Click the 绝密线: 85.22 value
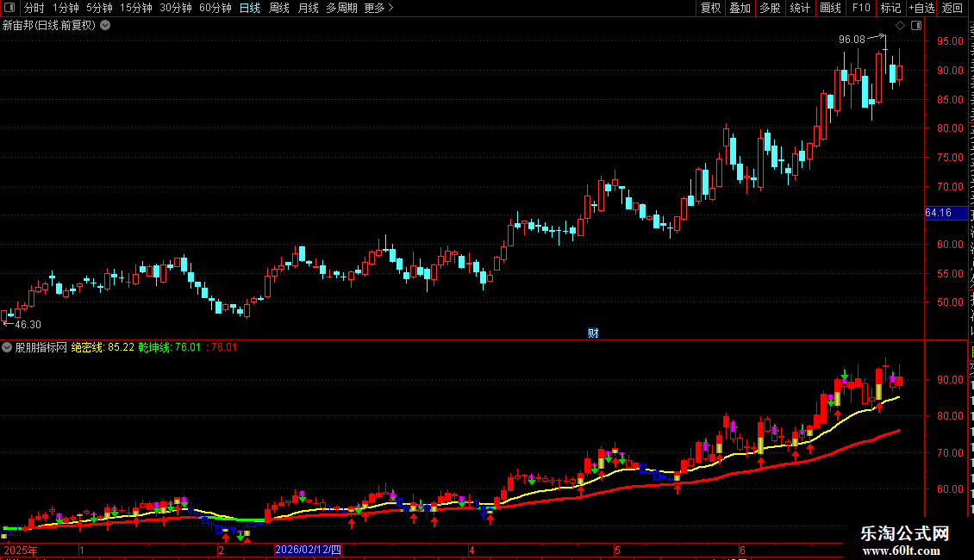 (103, 347)
